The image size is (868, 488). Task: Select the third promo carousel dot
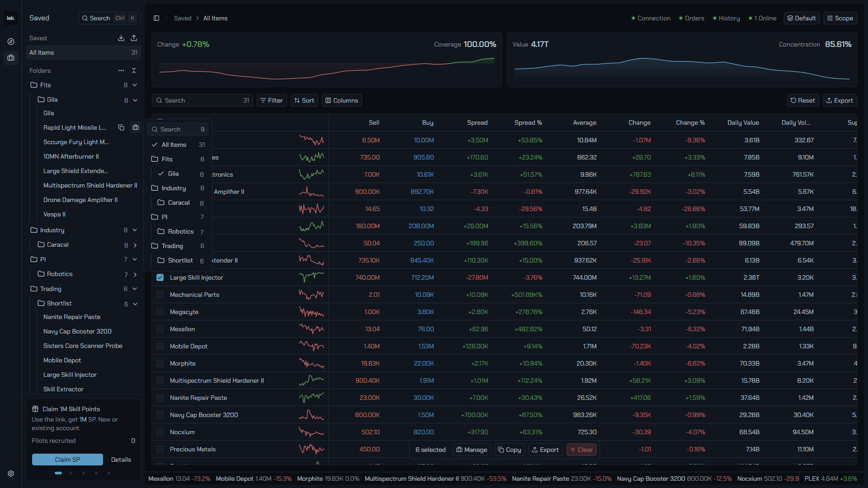84,473
